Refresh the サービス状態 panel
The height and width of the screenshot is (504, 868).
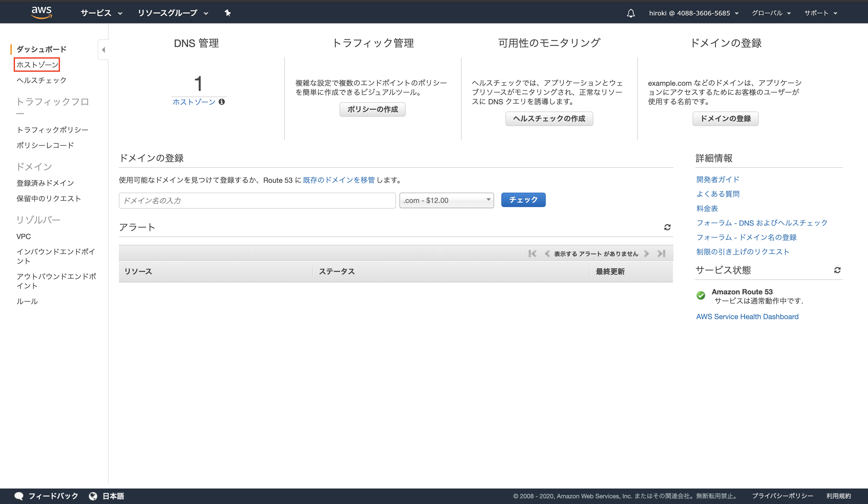click(838, 270)
